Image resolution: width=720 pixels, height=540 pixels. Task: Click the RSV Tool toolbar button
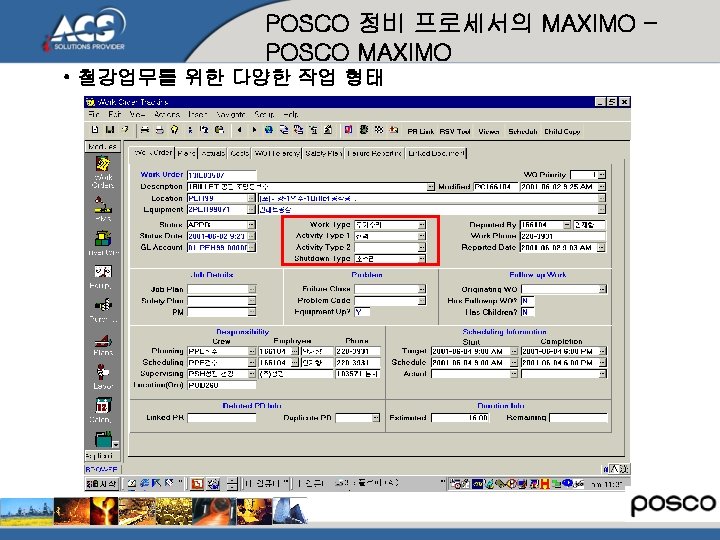[x=455, y=131]
